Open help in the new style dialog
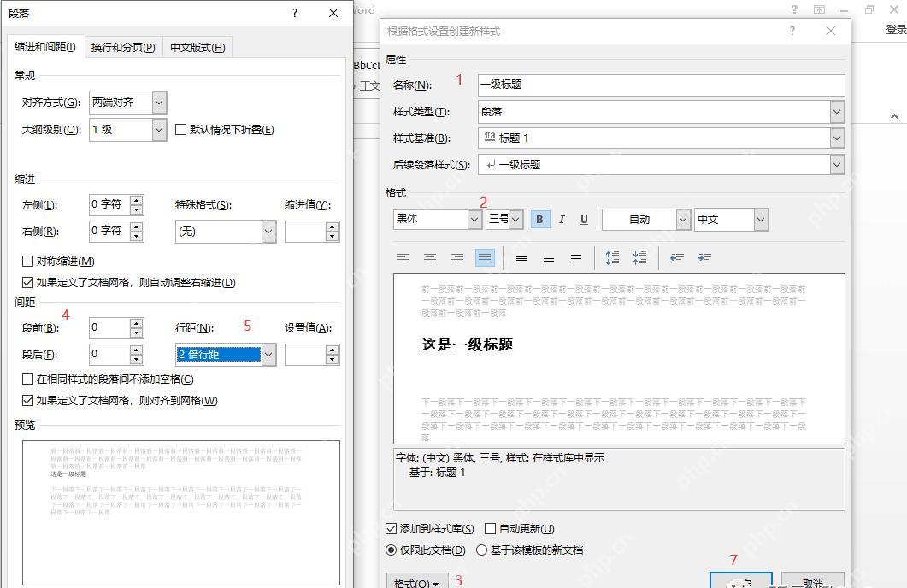The height and width of the screenshot is (588, 907). point(792,31)
